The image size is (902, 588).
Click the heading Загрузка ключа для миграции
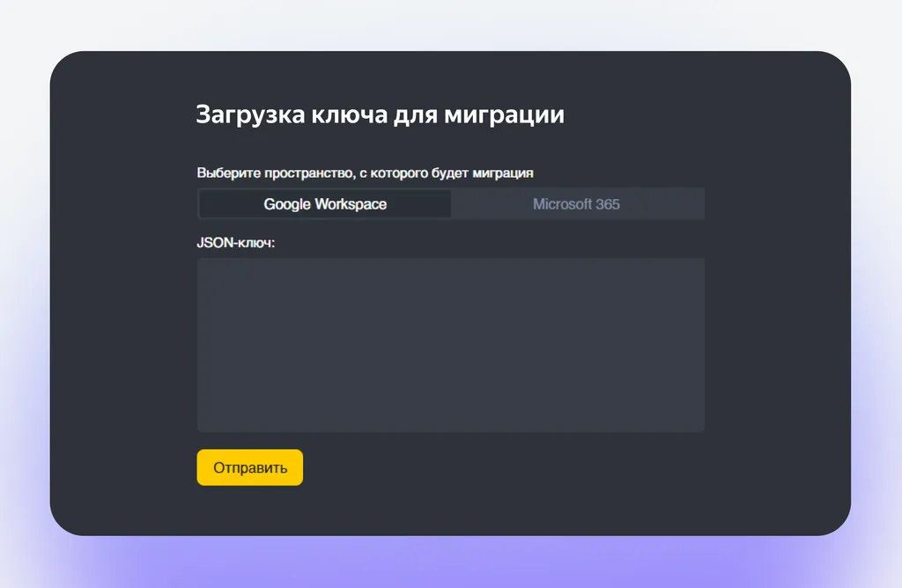pos(380,115)
